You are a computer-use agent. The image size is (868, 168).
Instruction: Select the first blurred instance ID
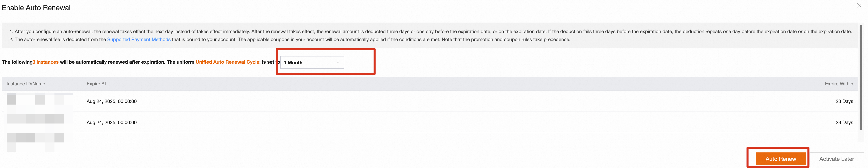[x=35, y=99]
